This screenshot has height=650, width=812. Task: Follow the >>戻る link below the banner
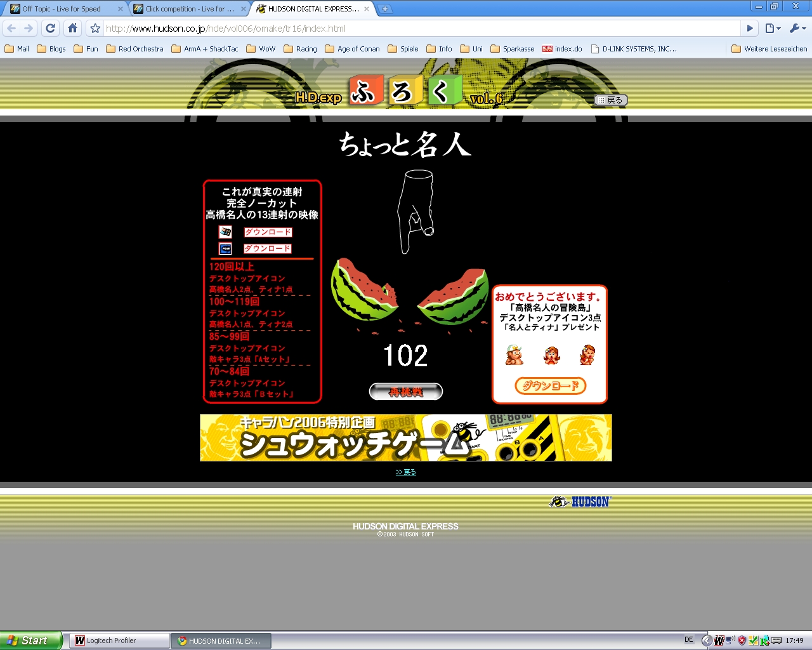coord(406,472)
